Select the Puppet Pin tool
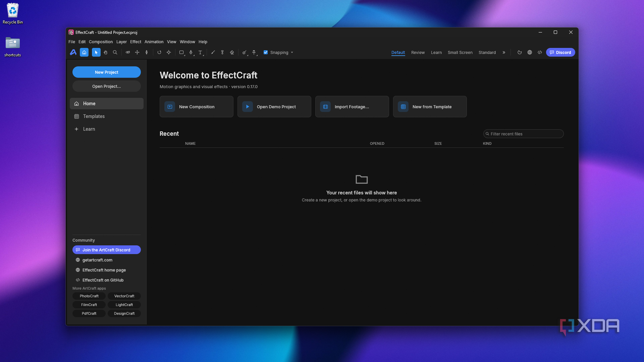 (x=254, y=52)
